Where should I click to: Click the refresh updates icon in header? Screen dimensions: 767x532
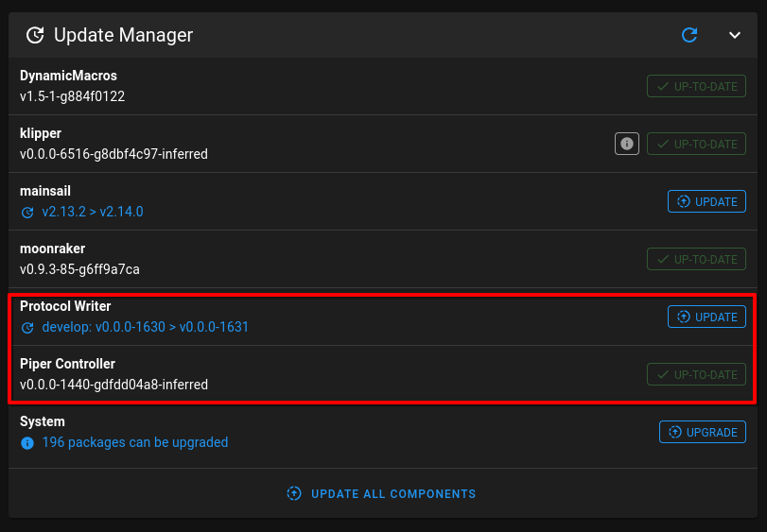point(689,35)
